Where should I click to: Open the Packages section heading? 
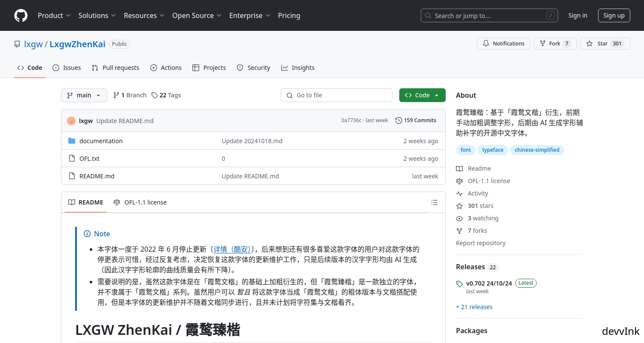pos(471,331)
